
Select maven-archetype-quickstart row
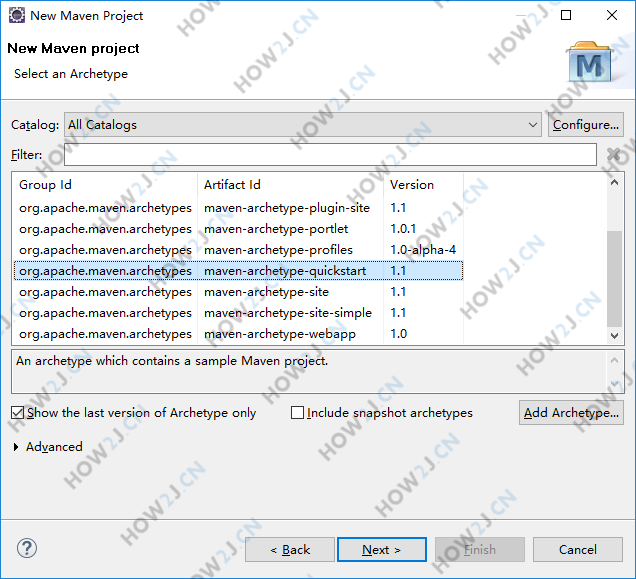[238, 271]
